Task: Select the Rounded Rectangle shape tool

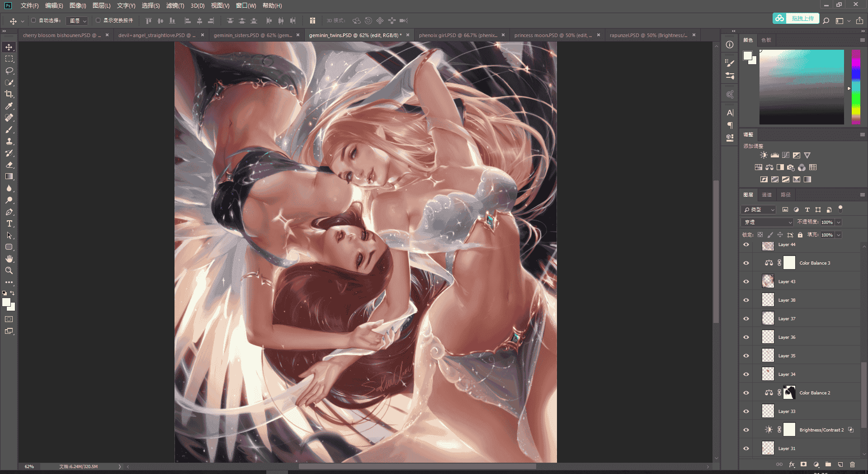Action: pyautogui.click(x=9, y=247)
